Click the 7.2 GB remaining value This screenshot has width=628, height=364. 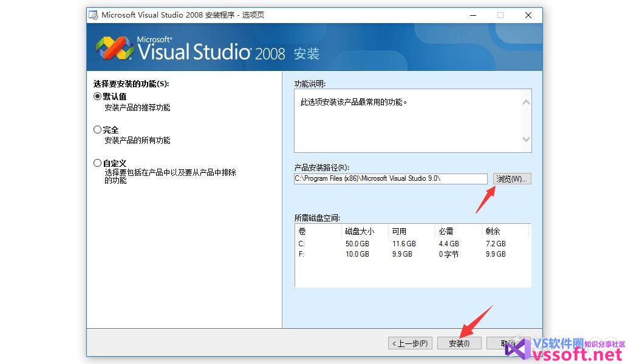496,244
